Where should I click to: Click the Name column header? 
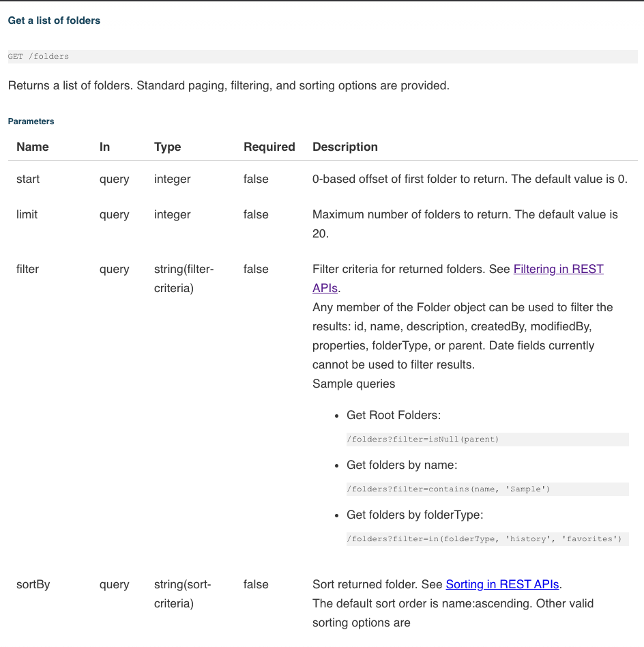click(33, 147)
